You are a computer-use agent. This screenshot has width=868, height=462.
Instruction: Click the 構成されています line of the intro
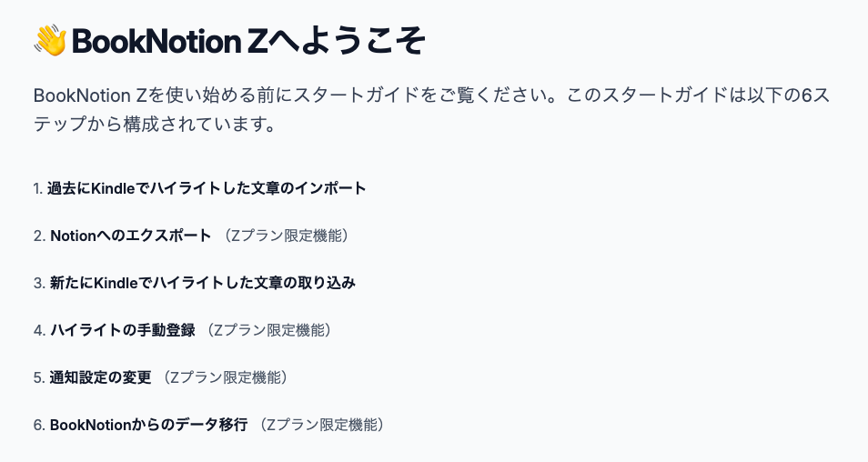[155, 124]
